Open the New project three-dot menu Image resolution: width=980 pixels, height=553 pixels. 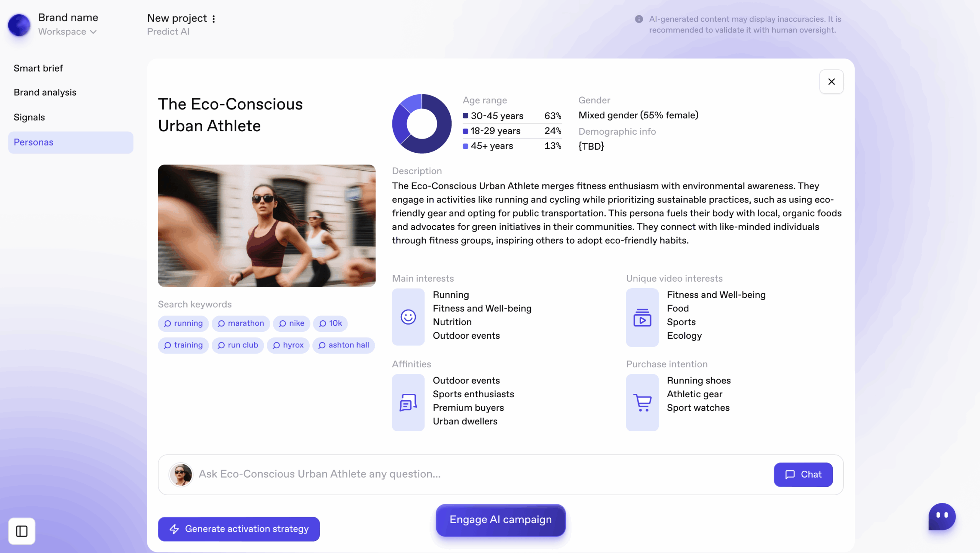point(214,18)
